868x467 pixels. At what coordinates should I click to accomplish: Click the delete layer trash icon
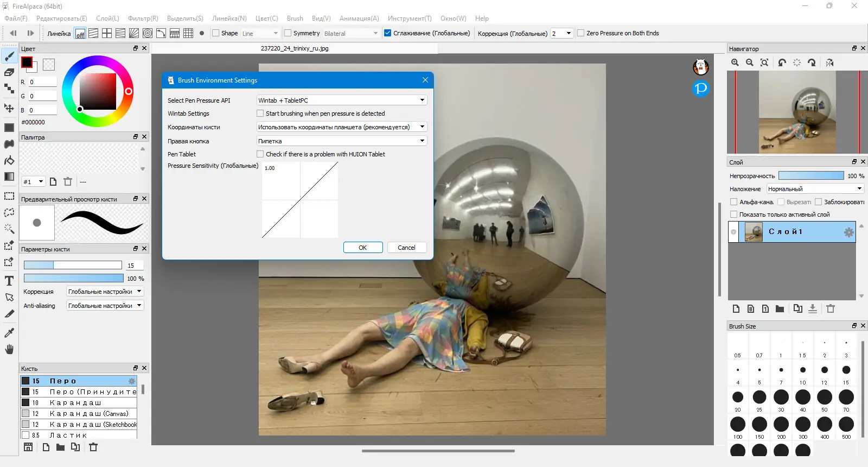[831, 308]
